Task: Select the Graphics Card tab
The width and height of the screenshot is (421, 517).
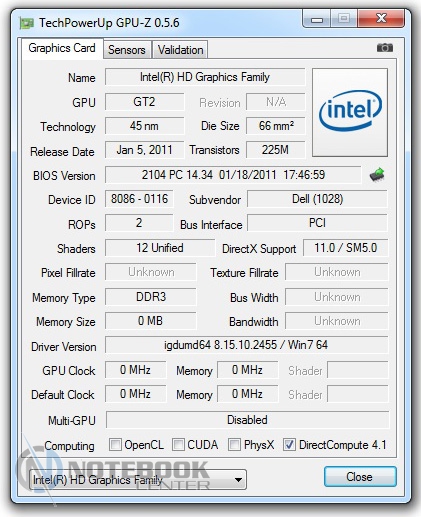Action: (x=62, y=48)
